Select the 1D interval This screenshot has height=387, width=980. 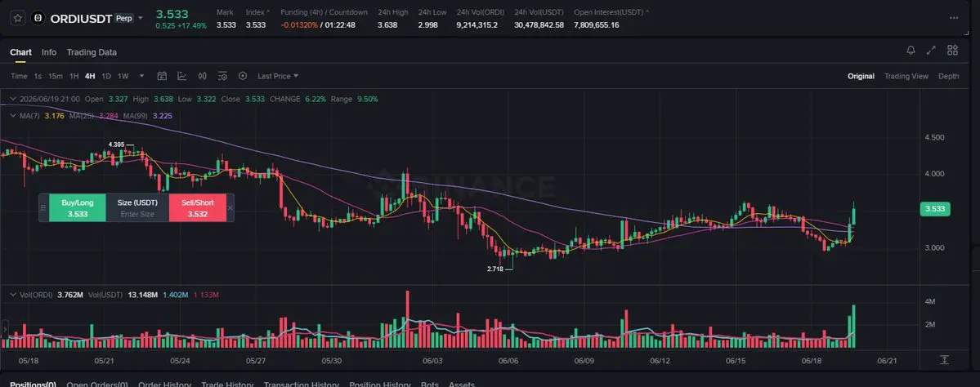click(106, 76)
